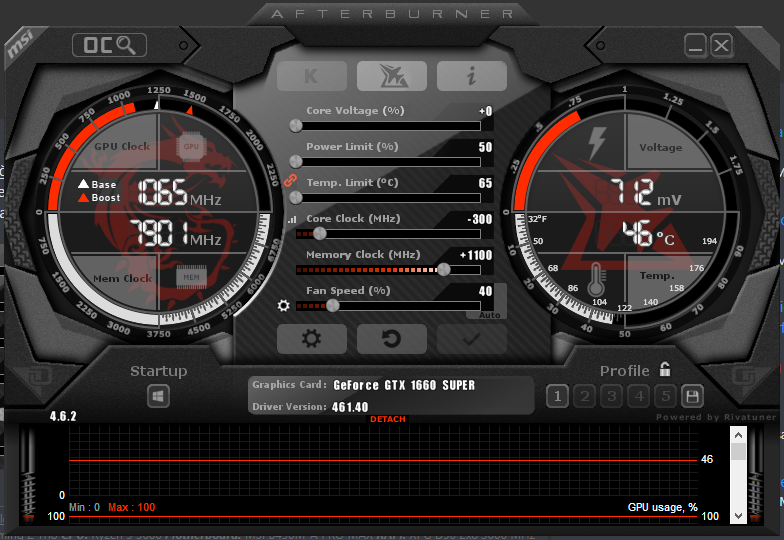Select profile slot 2
Viewport: 784px width, 540px height.
584,397
